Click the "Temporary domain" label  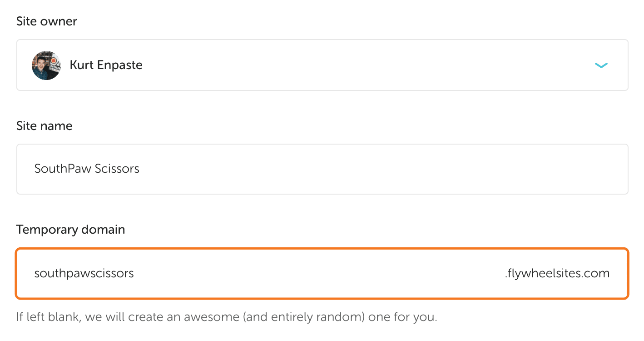[71, 230]
